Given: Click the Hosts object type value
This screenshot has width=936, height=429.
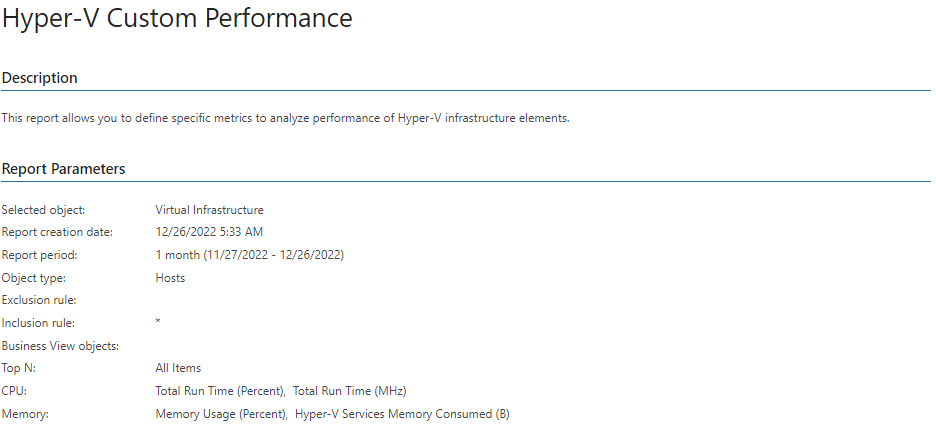Looking at the screenshot, I should coord(170,278).
